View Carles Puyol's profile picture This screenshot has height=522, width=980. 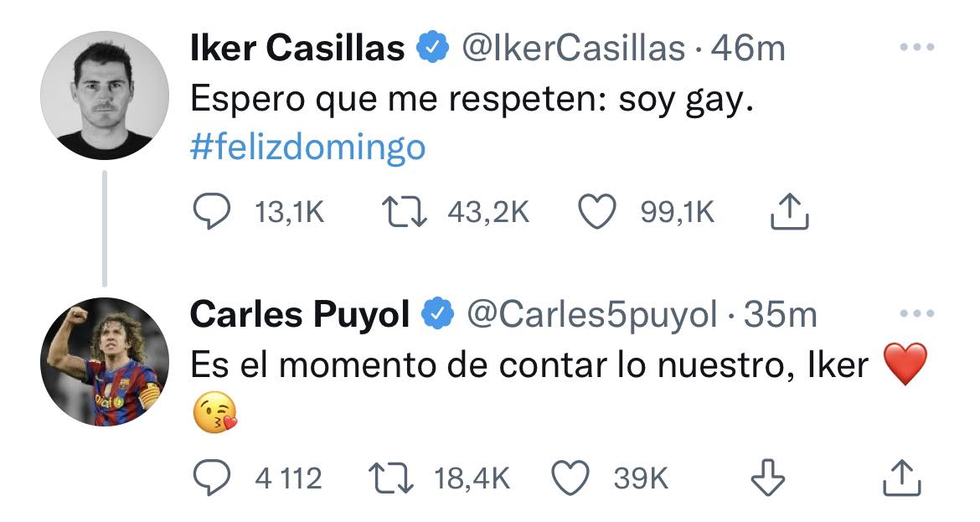click(x=105, y=362)
